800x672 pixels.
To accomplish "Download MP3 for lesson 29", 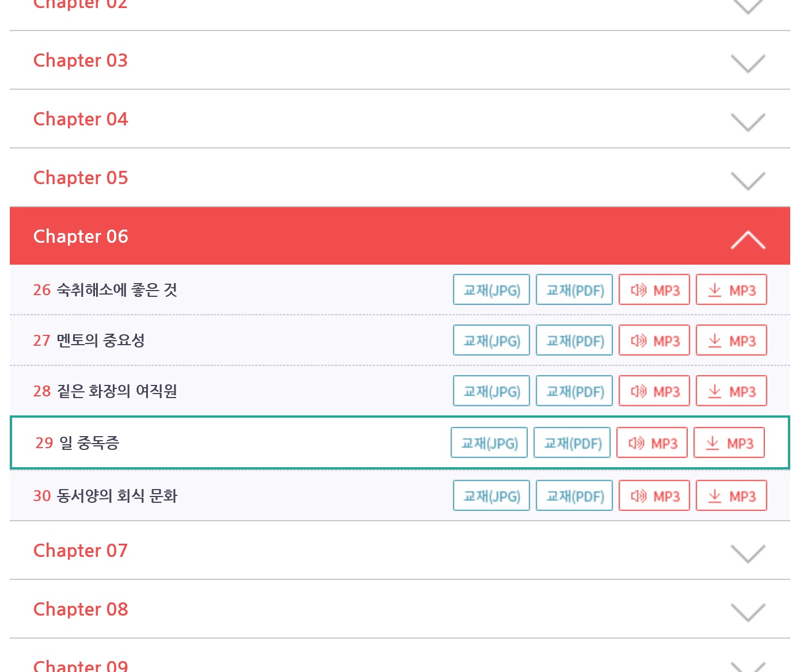I will 729,443.
